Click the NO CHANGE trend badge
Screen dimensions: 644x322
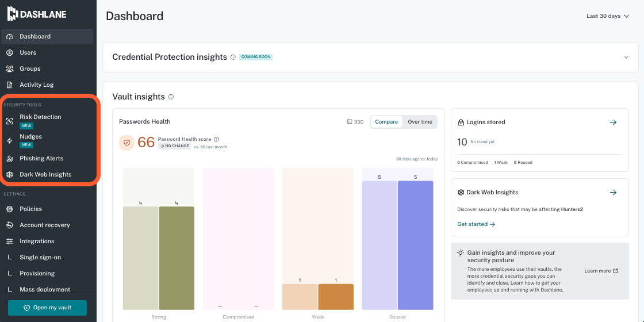point(175,146)
